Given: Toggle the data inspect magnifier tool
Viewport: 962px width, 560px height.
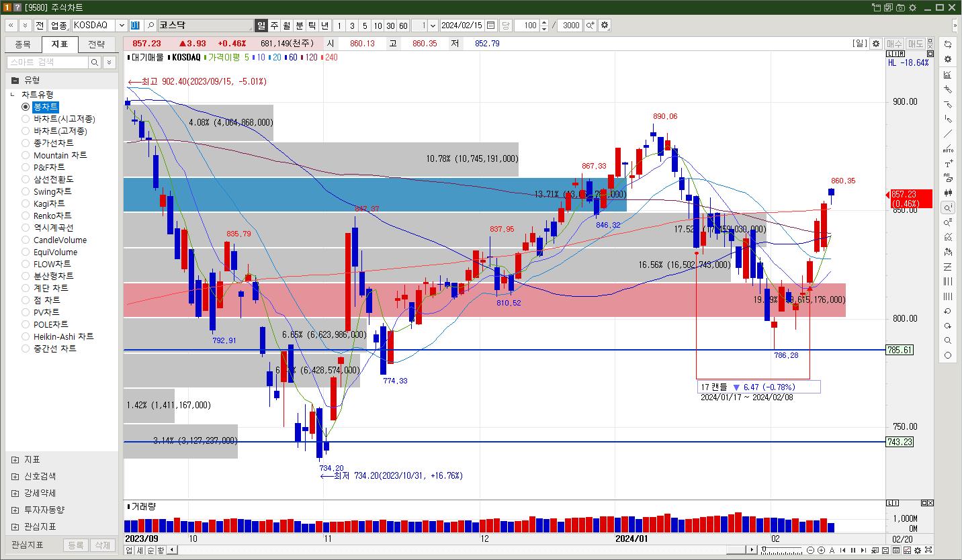Looking at the screenshot, I should 948,207.
